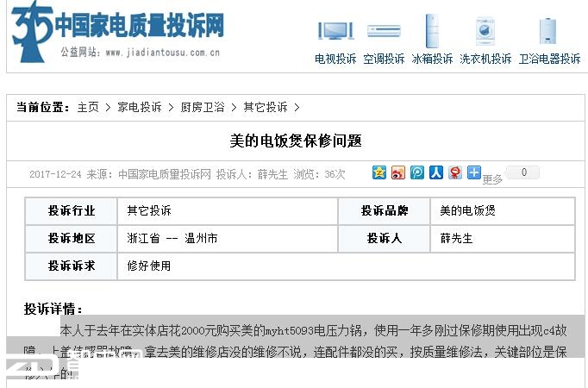Click the TV icon for 电视投诉
588x388 pixels.
click(x=335, y=31)
